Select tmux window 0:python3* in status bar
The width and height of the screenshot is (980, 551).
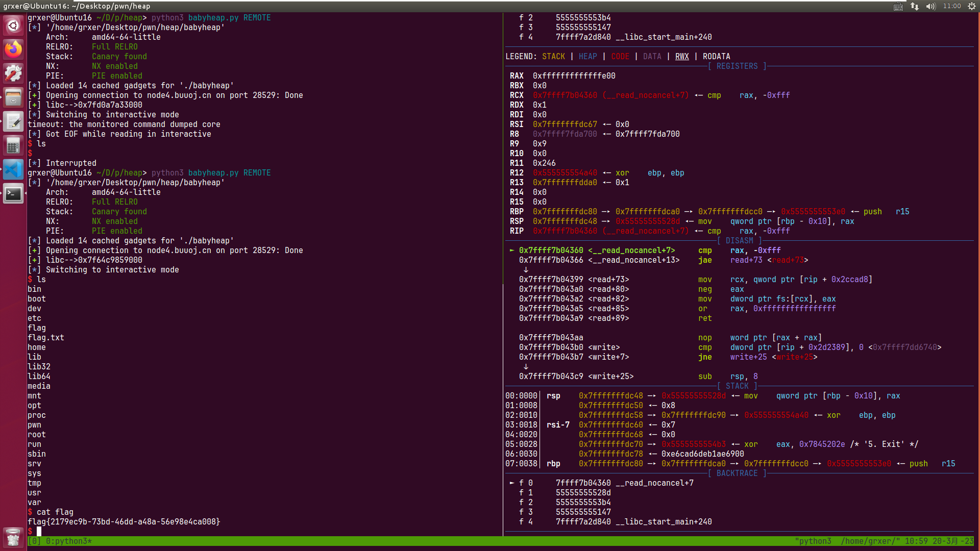pos(69,541)
